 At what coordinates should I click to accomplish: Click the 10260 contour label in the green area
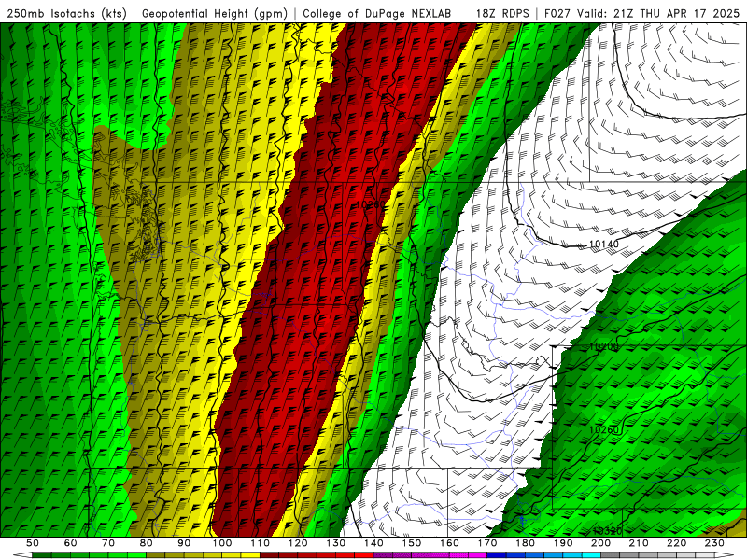coord(603,429)
